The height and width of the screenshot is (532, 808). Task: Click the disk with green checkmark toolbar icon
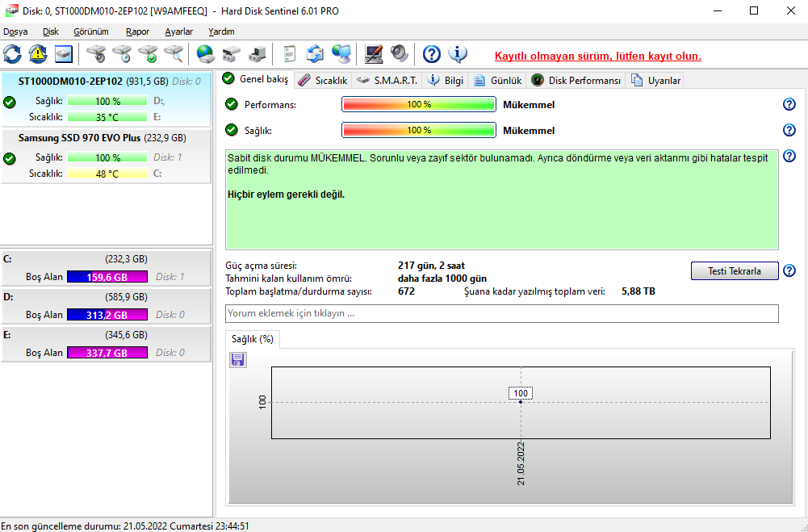click(x=148, y=53)
